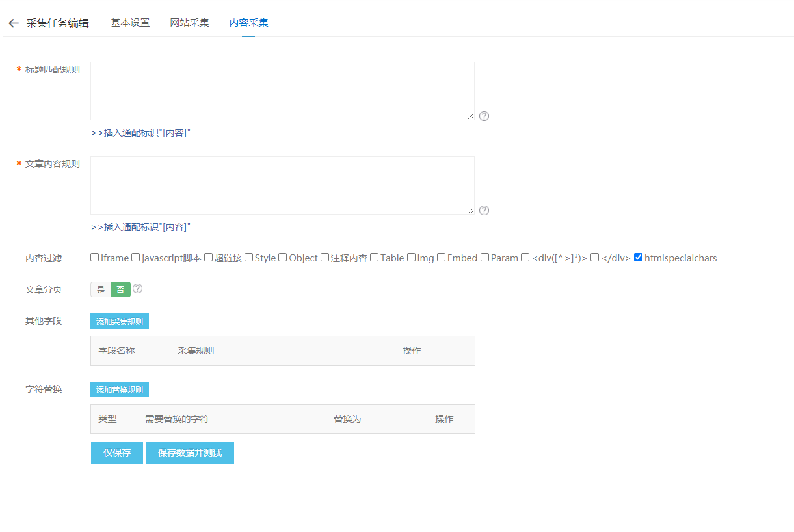The height and width of the screenshot is (532, 794).
Task: Disable the htmlspecialchars filter
Action: pyautogui.click(x=637, y=258)
